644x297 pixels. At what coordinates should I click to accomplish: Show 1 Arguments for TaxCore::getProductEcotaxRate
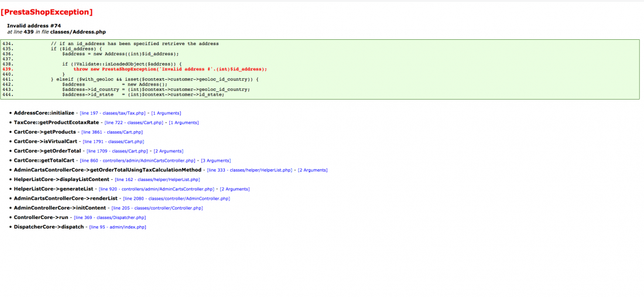coord(184,122)
